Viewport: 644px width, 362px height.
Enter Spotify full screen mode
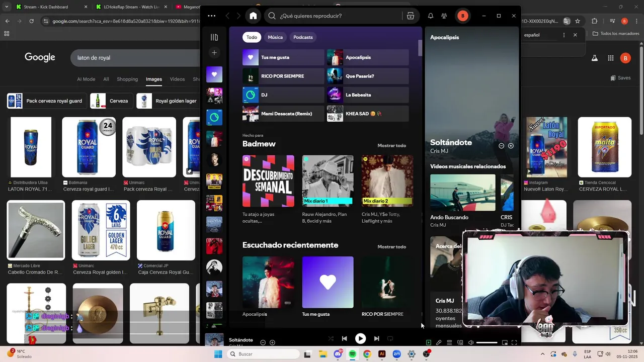(x=514, y=342)
